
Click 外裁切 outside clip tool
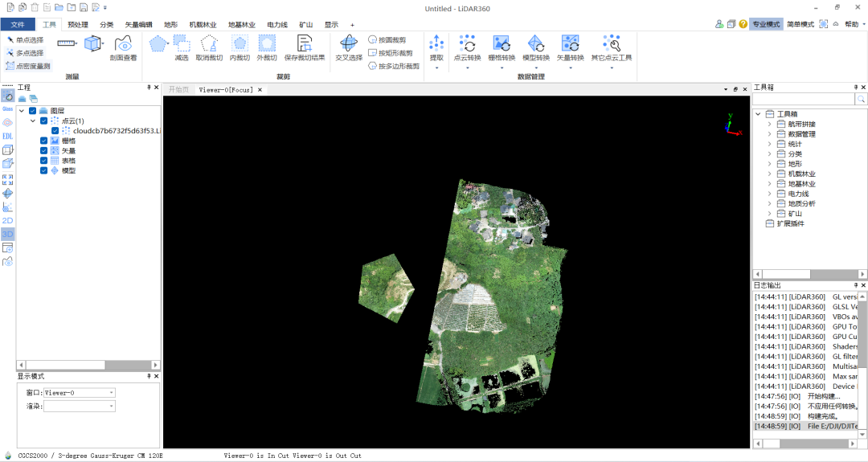(x=267, y=48)
